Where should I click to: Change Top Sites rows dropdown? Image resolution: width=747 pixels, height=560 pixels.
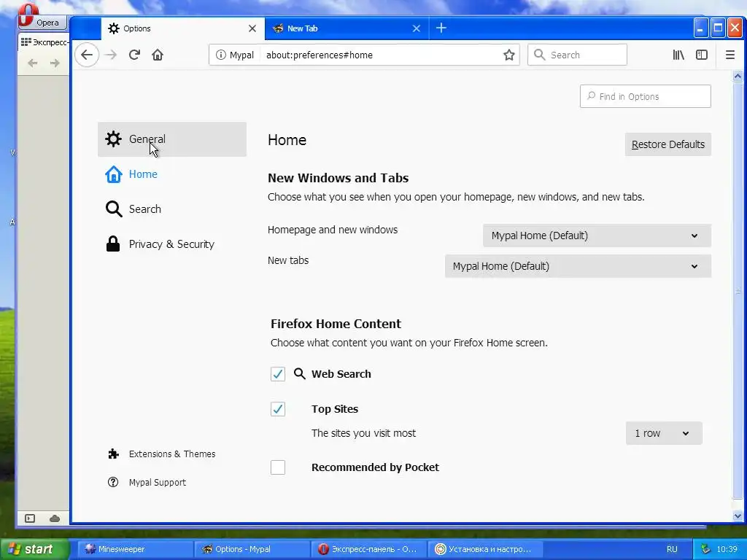pyautogui.click(x=664, y=433)
